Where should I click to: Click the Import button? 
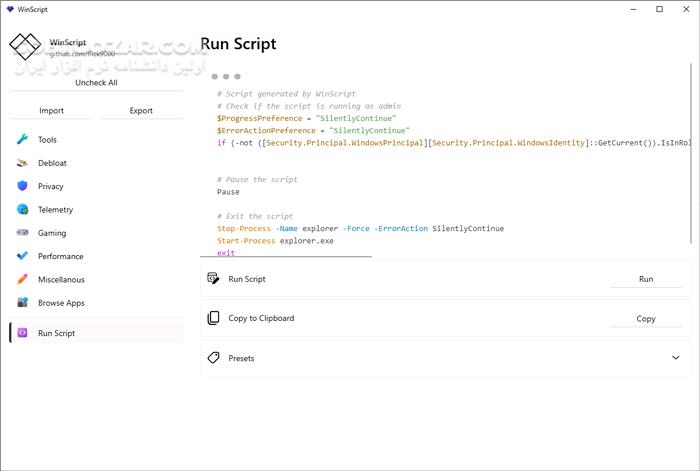coord(51,110)
